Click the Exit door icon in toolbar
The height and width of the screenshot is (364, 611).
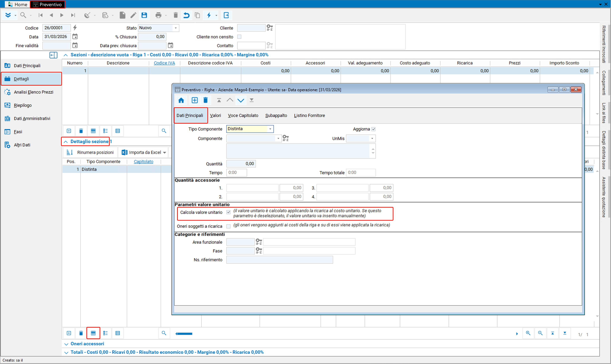226,15
